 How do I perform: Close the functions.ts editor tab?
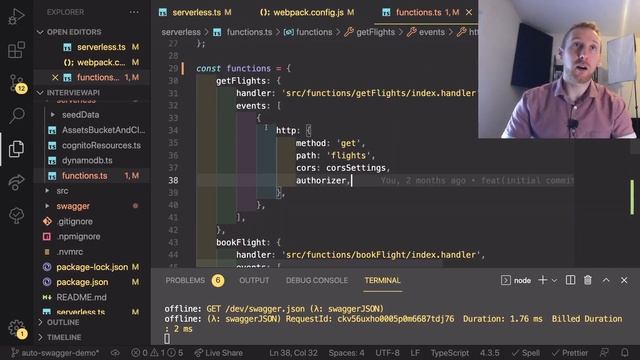(x=469, y=12)
